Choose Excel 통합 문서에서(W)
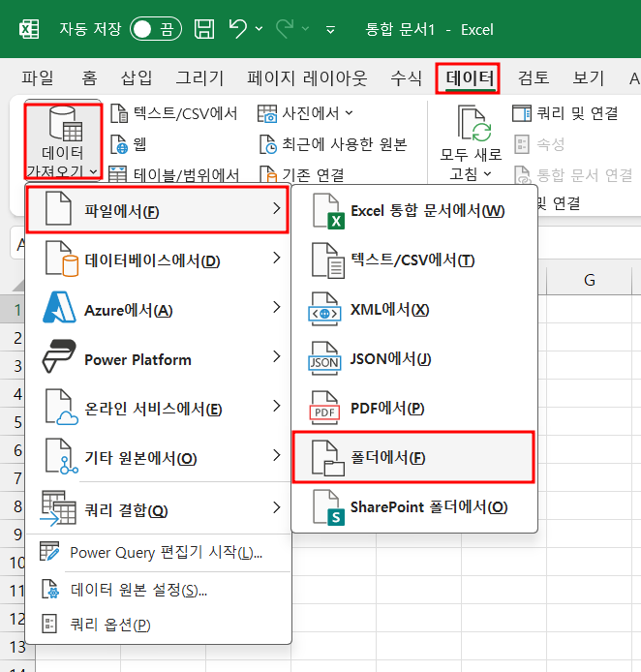The image size is (641, 672). pyautogui.click(x=413, y=210)
